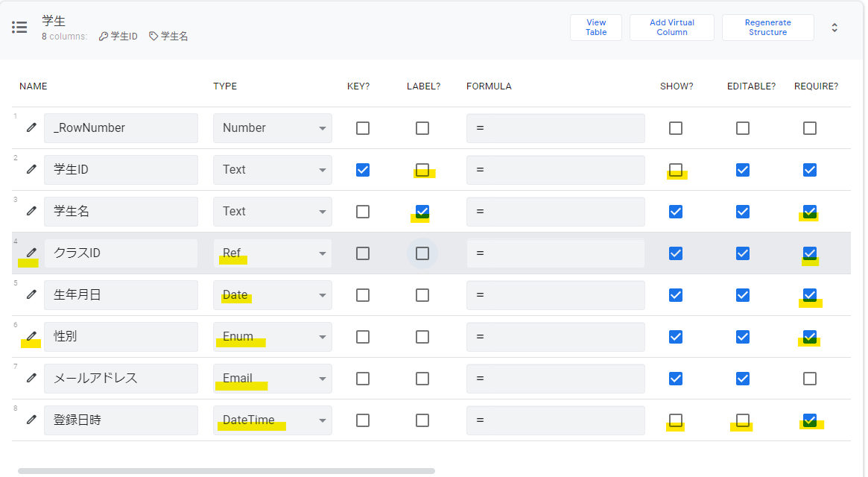Edit the _RowNumber column with pencil icon
868x477 pixels.
[31, 127]
